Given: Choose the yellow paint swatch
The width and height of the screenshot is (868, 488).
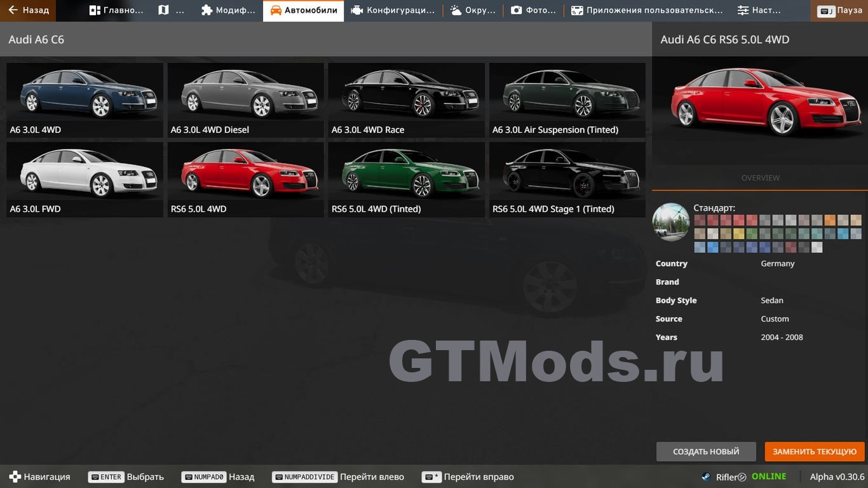Looking at the screenshot, I should (x=738, y=233).
